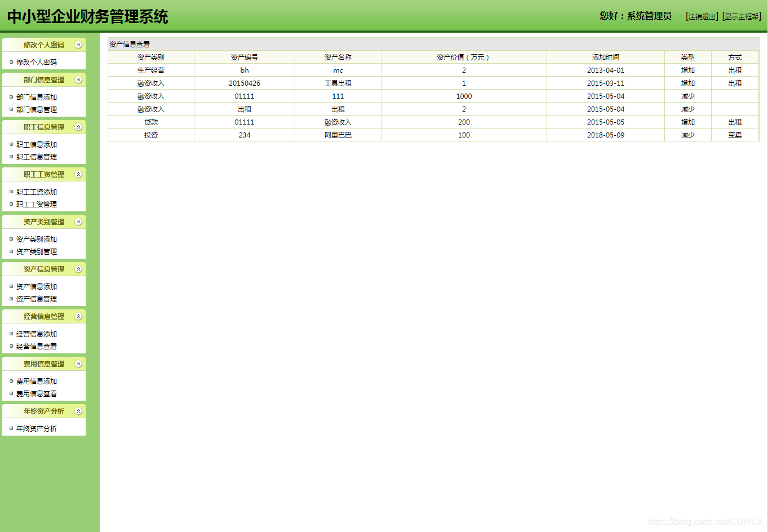
Task: Go to 资产信息添加 page
Action: pos(37,287)
